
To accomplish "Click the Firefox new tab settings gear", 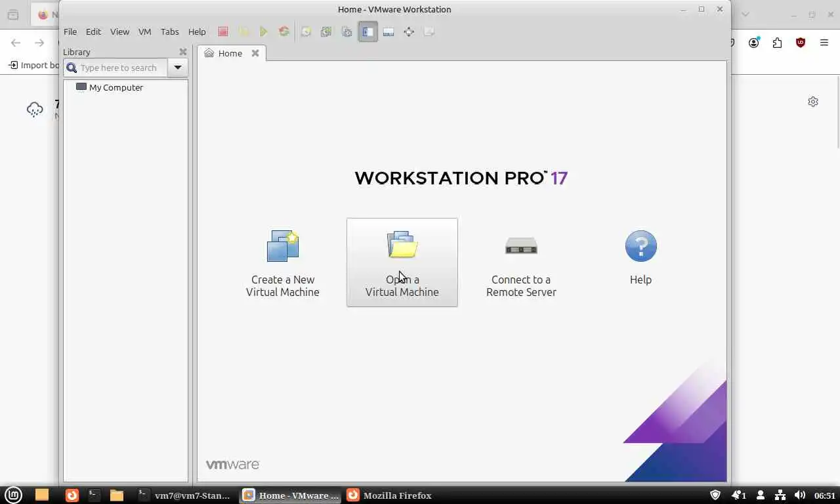I will (x=813, y=102).
